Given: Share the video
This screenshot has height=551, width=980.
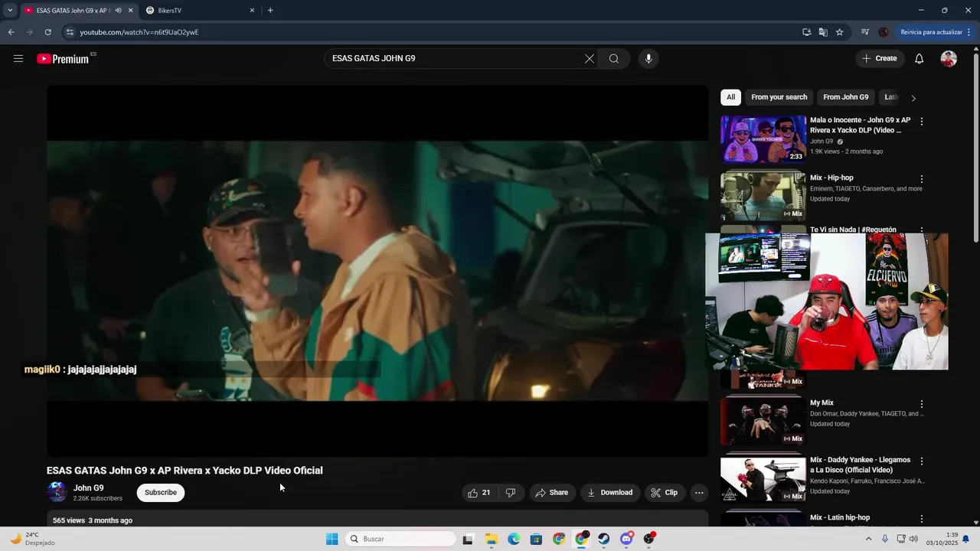Looking at the screenshot, I should pos(551,493).
